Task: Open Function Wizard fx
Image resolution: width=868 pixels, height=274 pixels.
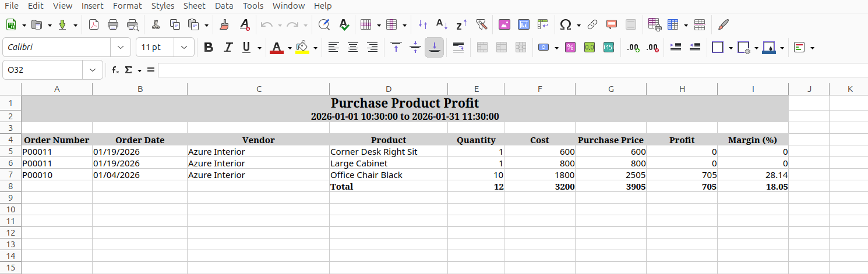Action: (115, 70)
